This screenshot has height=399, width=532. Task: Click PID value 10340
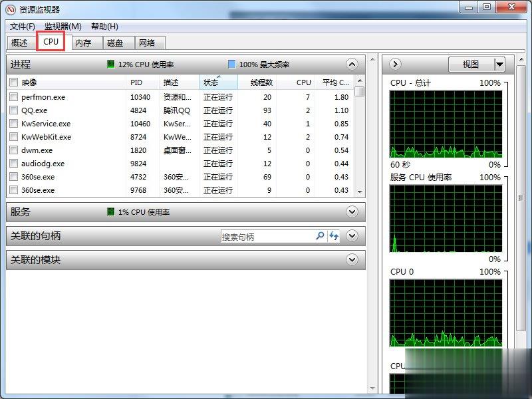point(140,97)
